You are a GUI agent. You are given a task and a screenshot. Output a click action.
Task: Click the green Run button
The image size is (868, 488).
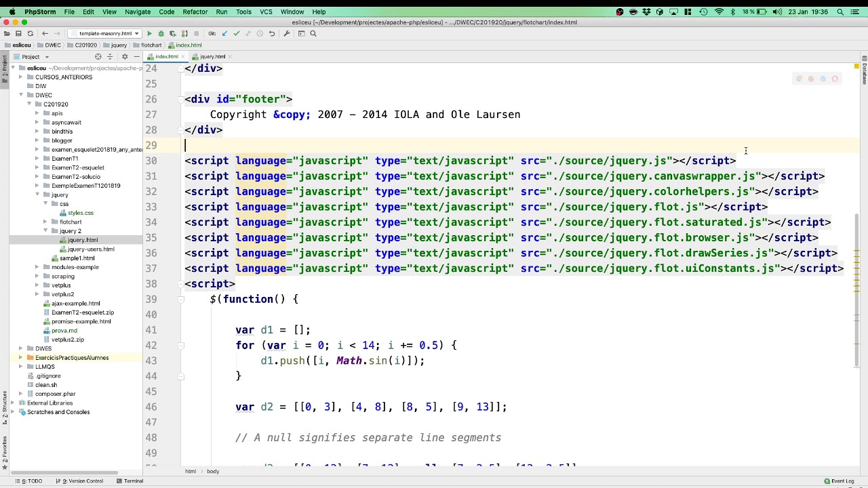point(149,33)
